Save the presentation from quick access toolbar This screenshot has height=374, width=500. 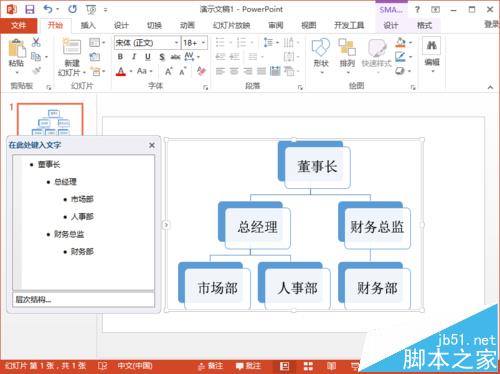coord(30,9)
